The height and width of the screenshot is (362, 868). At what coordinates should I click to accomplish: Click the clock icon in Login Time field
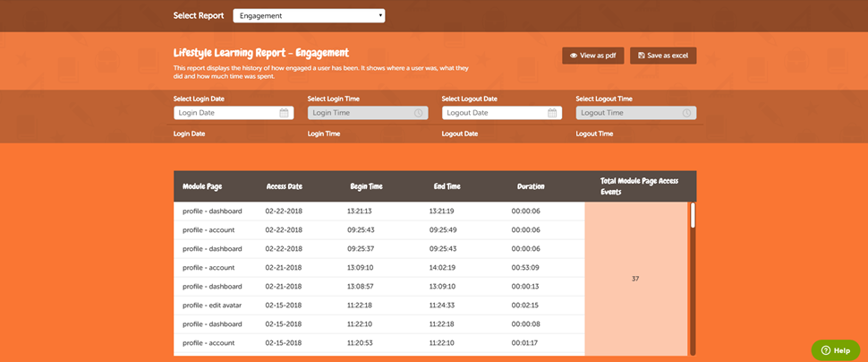(418, 113)
